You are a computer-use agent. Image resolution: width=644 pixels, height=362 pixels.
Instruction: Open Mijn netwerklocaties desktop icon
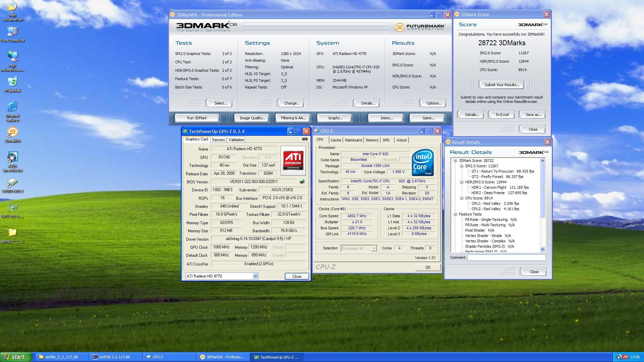pos(12,61)
